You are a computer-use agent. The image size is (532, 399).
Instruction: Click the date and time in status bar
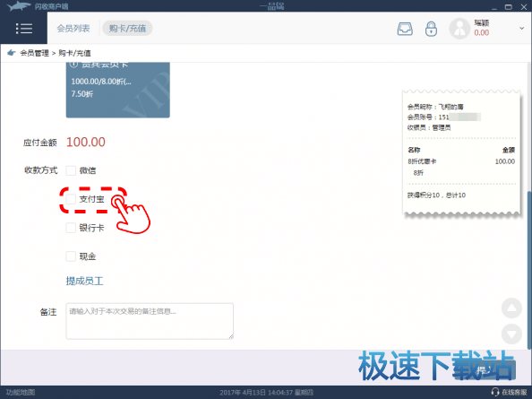click(266, 393)
